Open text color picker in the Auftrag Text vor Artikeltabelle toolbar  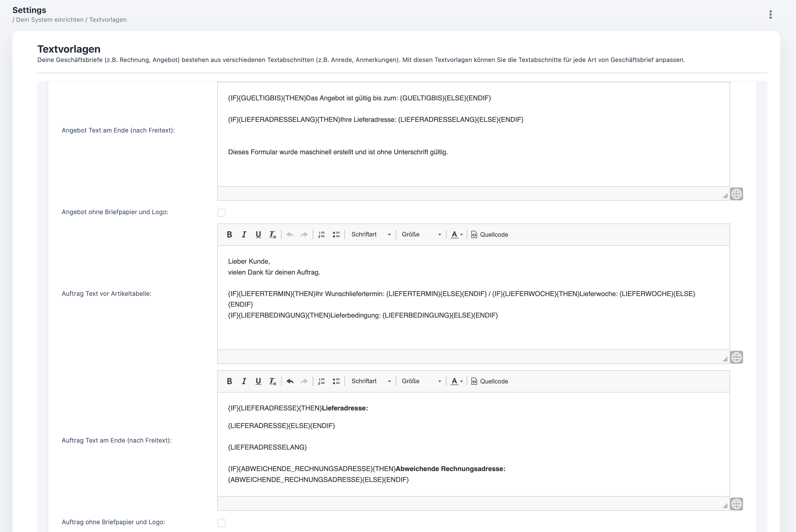(x=456, y=234)
